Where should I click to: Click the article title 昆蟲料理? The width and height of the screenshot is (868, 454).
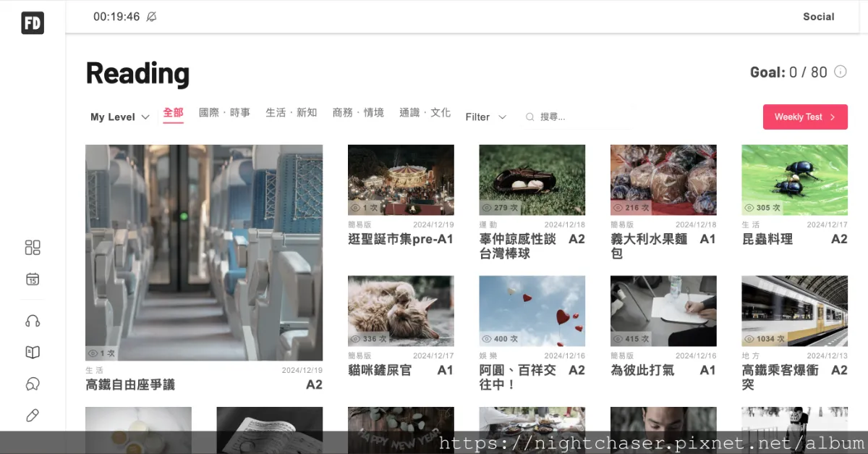coord(767,239)
